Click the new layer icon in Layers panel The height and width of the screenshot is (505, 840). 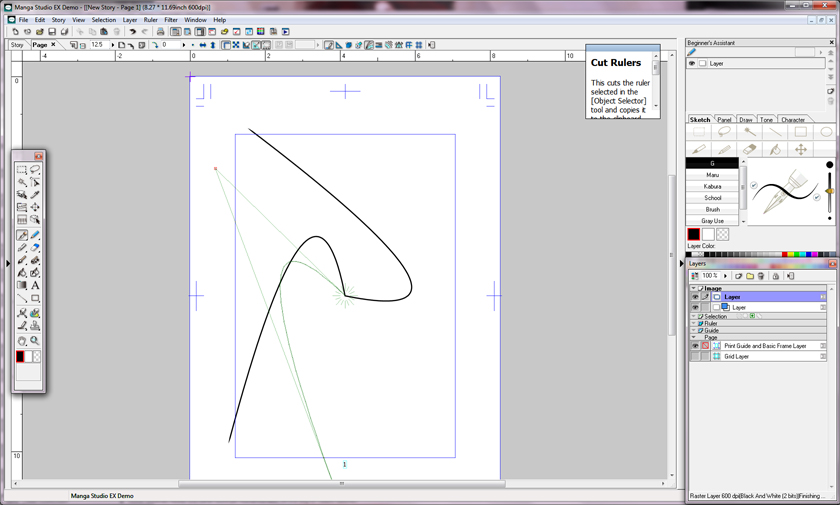[738, 276]
